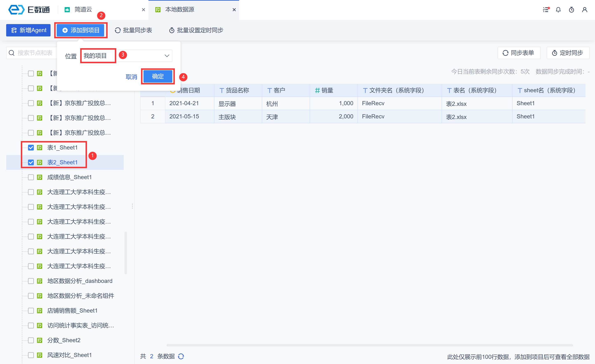The image size is (595, 364).
Task: Click the horizontal scrollbar under data table
Action: tap(369, 345)
